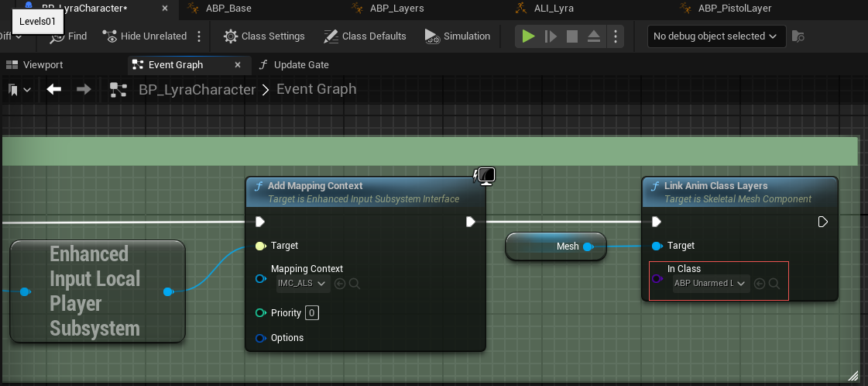Click Link Anim Class Layers exec input pin
Viewport: 868px width, 386px height.
[657, 222]
